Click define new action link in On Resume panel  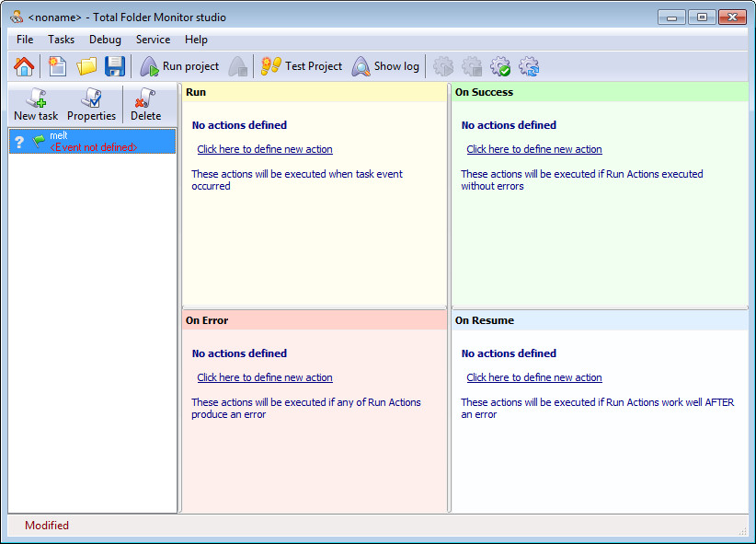534,377
